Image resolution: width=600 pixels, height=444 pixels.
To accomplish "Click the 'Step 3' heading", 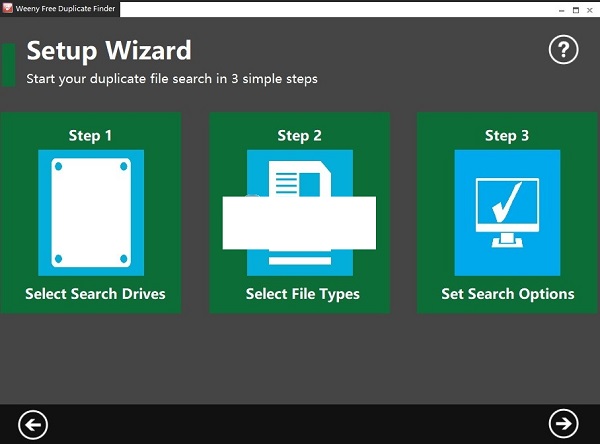I will pos(507,135).
